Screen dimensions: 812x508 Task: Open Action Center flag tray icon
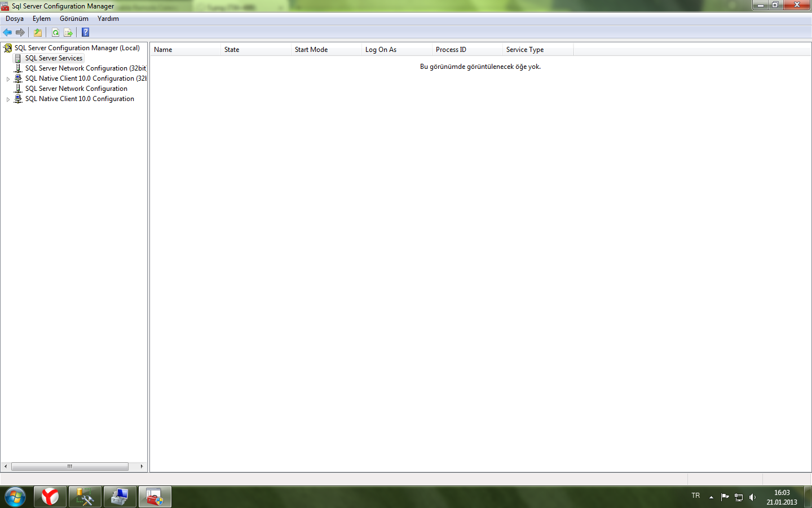point(725,497)
